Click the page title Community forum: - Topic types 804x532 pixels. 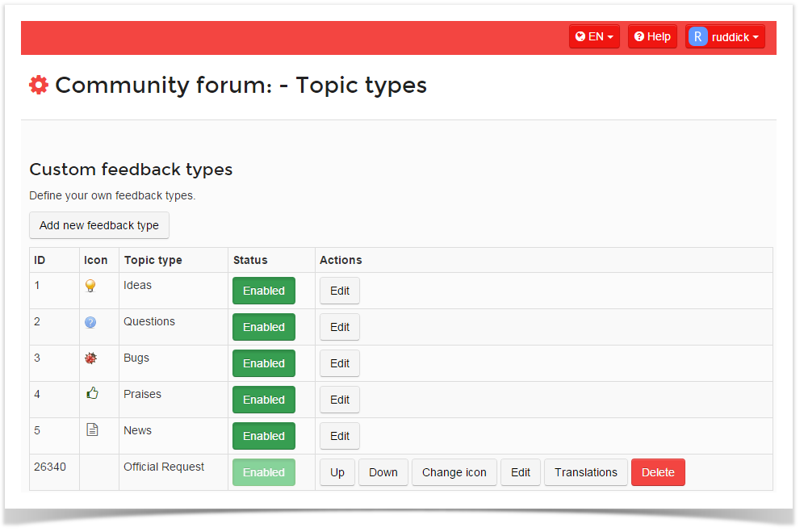(x=241, y=85)
